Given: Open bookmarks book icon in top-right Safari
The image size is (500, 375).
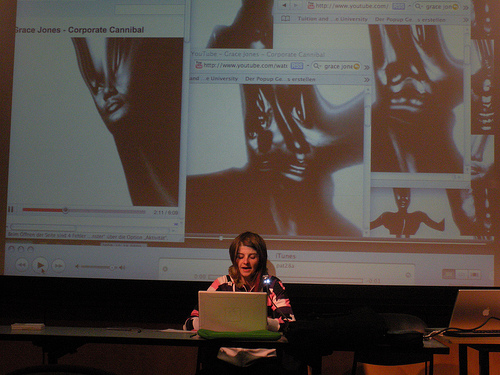Looking at the screenshot, I should click(285, 19).
